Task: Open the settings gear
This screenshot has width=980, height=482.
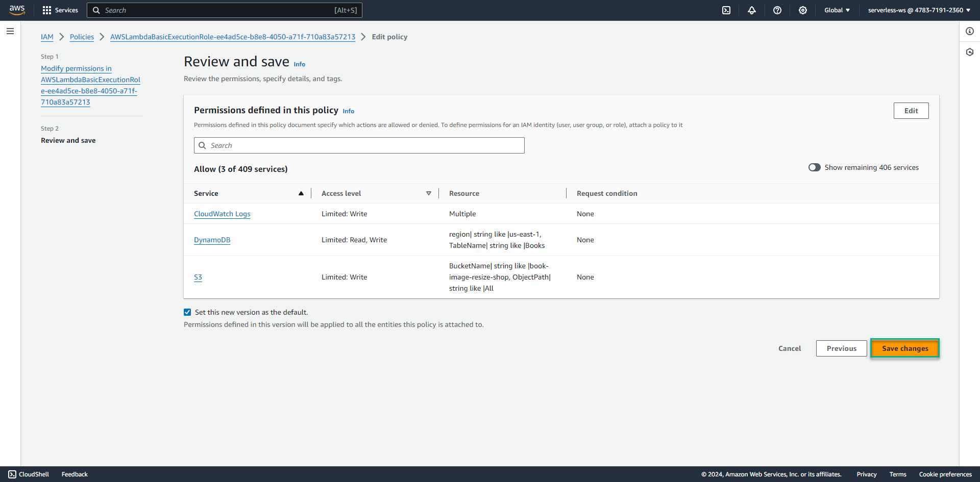Action: (x=803, y=10)
